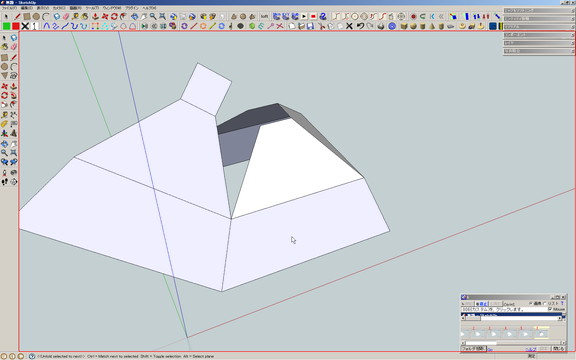Toggle the Mouse checkbox in small dialog
Screen dimensions: 576x360
click(550, 309)
